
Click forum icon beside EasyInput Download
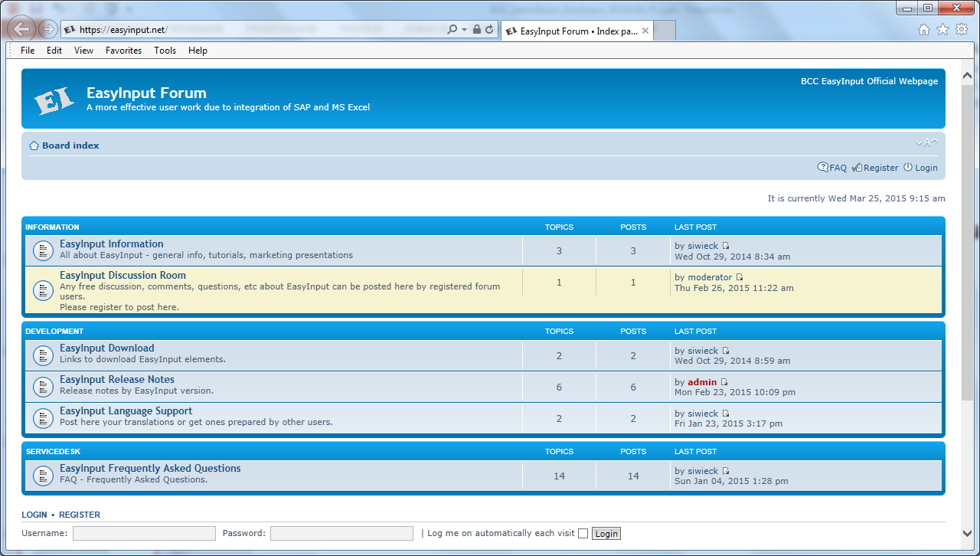coord(42,355)
